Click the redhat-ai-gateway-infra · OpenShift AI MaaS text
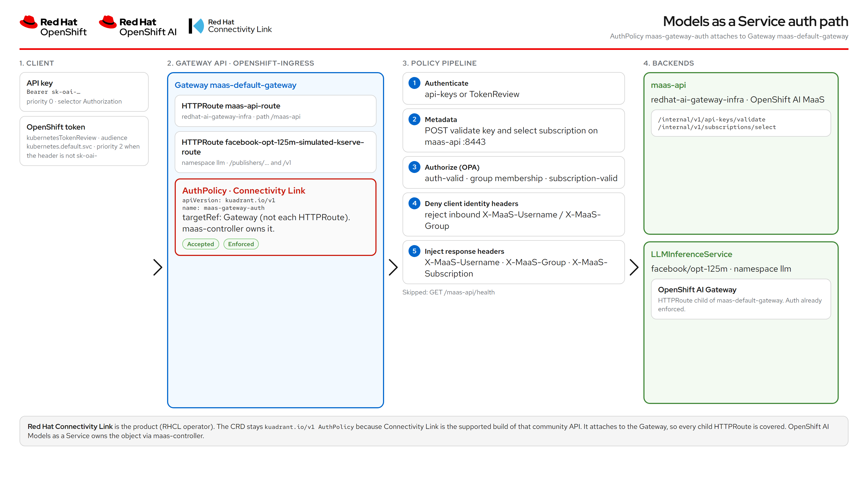868x488 pixels. click(x=738, y=99)
